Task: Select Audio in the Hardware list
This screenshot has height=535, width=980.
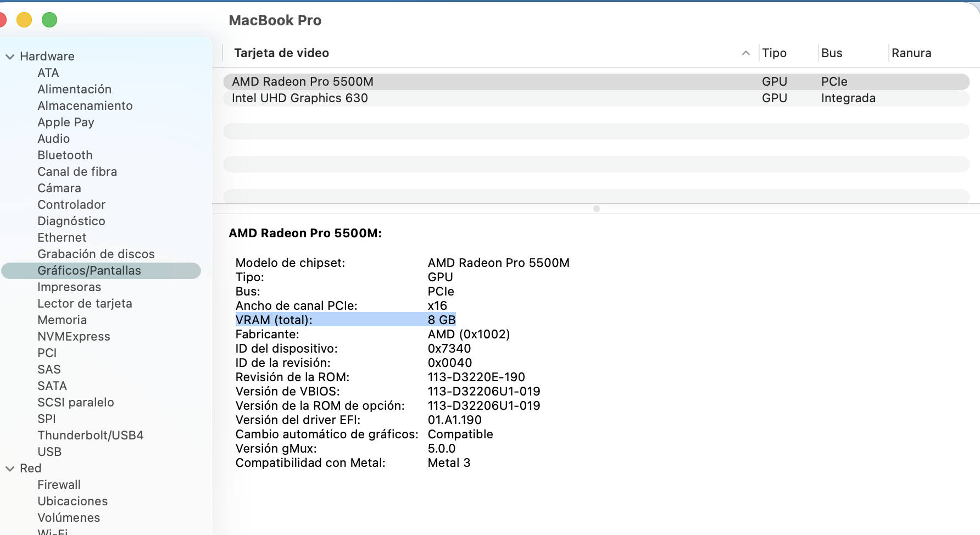Action: [x=54, y=138]
